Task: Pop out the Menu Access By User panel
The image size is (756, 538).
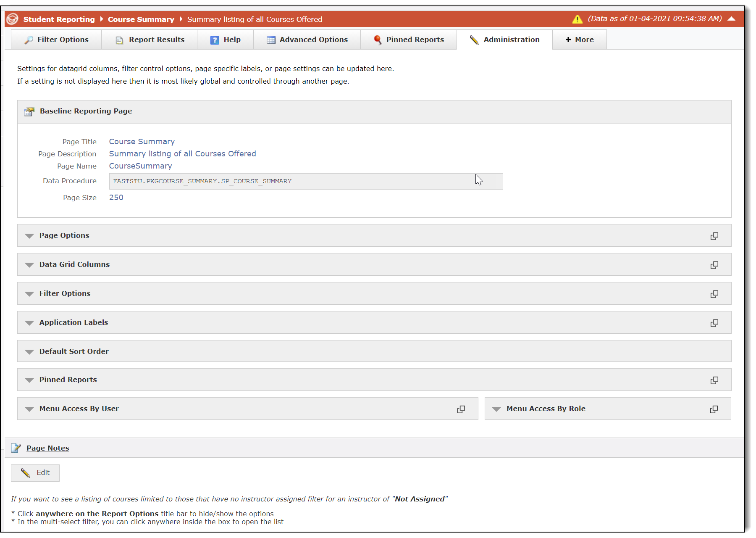Action: click(x=461, y=409)
